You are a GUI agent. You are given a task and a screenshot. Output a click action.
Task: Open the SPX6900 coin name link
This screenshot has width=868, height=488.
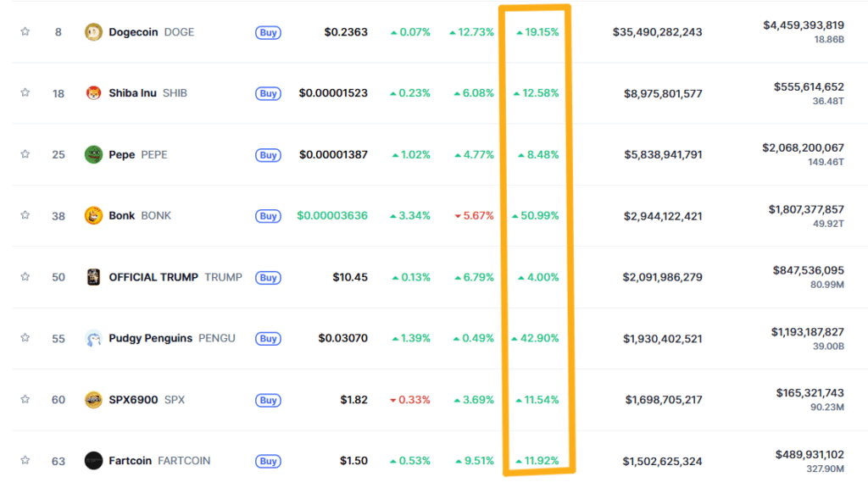coord(133,400)
